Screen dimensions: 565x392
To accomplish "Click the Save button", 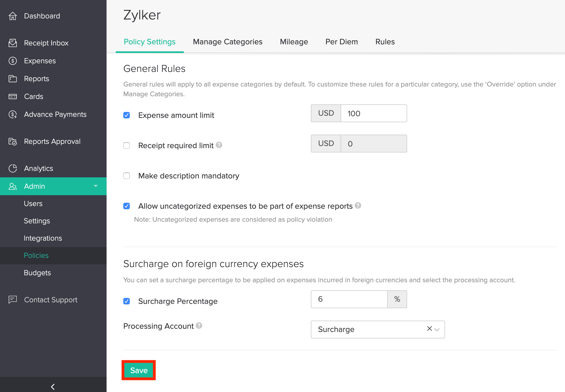I will (139, 370).
